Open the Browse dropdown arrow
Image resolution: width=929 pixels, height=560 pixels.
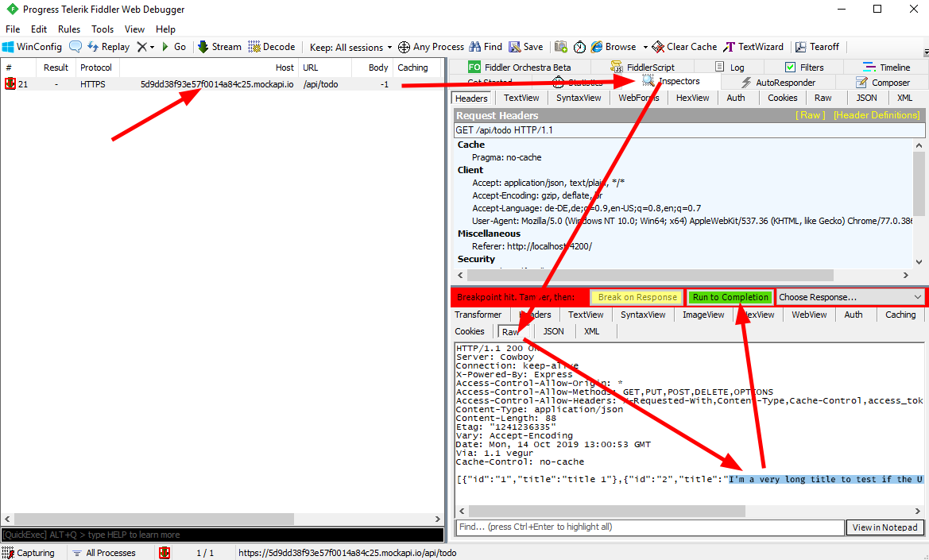tap(645, 47)
